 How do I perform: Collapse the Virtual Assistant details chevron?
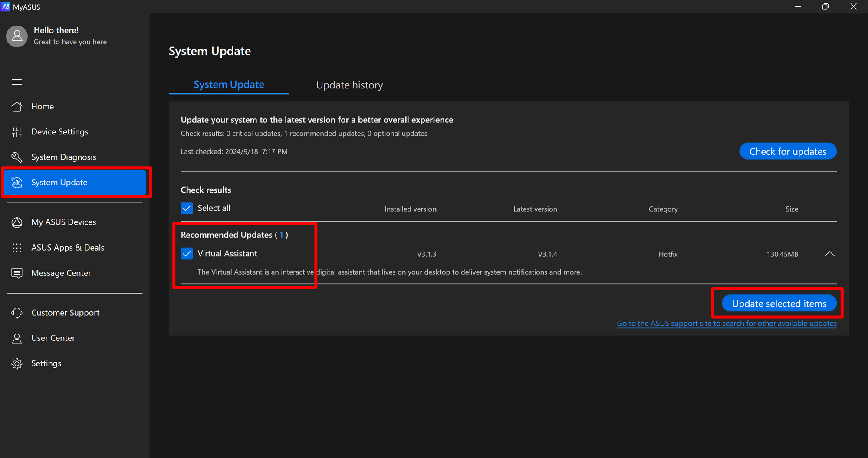pyautogui.click(x=829, y=254)
